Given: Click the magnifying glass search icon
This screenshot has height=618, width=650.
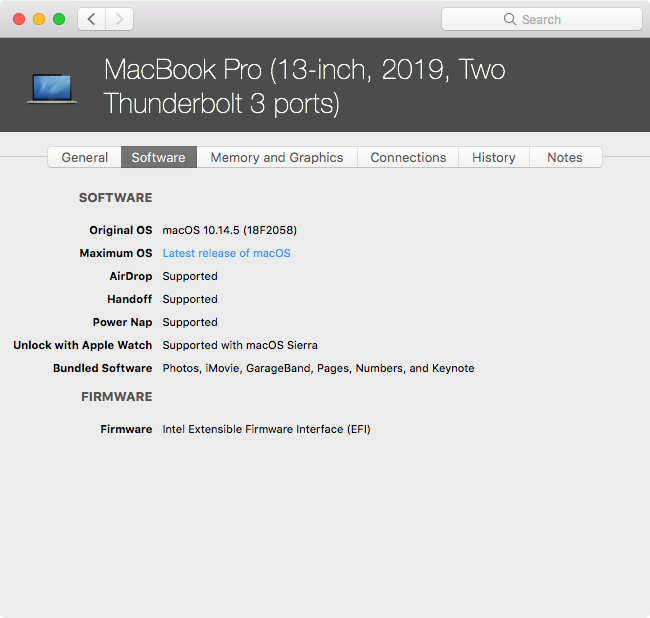Looking at the screenshot, I should 509,19.
